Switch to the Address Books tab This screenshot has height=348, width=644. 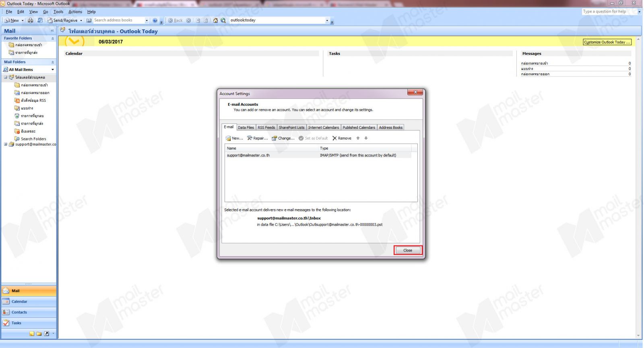pyautogui.click(x=391, y=128)
